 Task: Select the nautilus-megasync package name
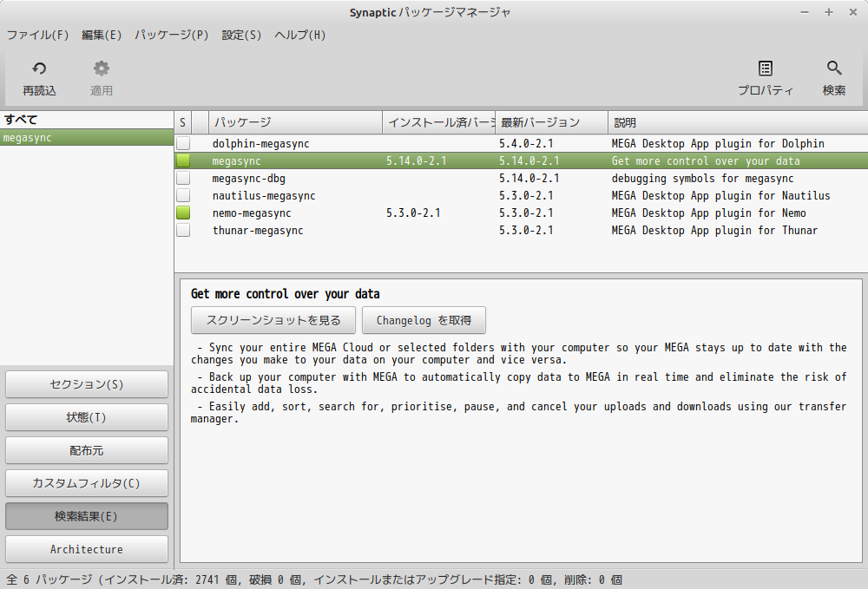point(264,196)
